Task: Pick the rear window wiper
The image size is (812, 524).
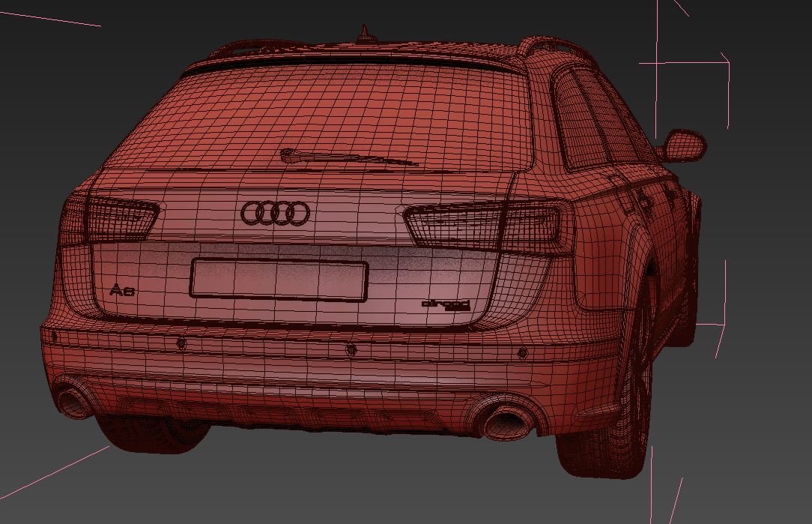Action: [x=348, y=157]
